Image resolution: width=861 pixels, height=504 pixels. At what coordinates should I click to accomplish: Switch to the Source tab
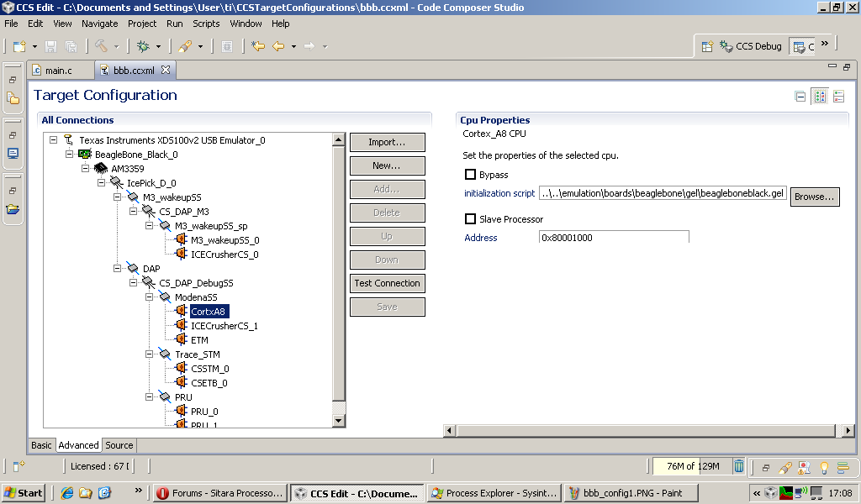tap(119, 445)
